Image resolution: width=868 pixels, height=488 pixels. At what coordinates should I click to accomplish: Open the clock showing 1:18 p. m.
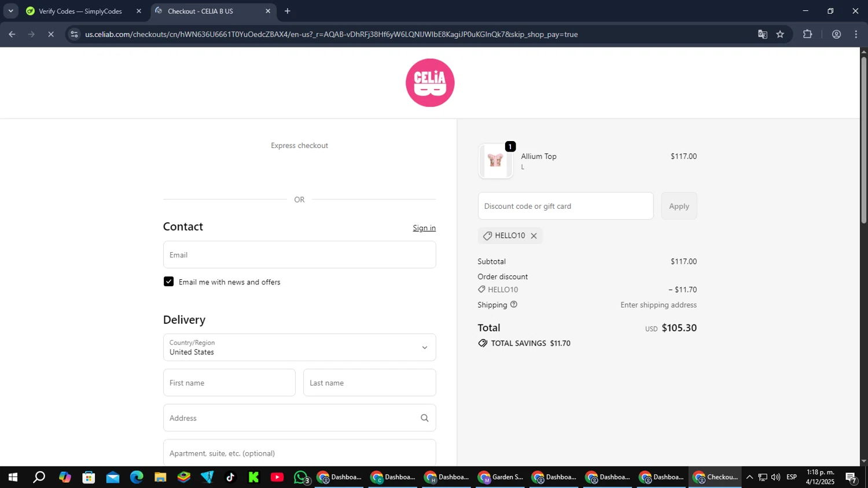click(x=820, y=477)
